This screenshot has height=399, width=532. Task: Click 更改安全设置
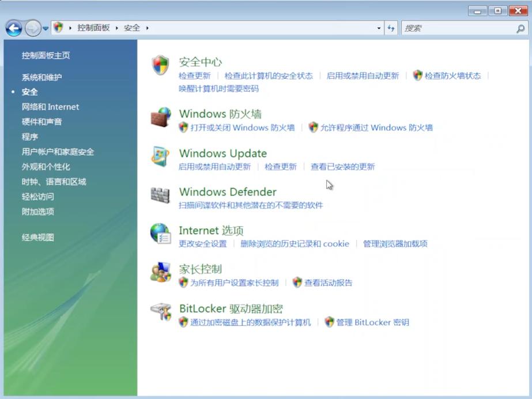coord(203,243)
